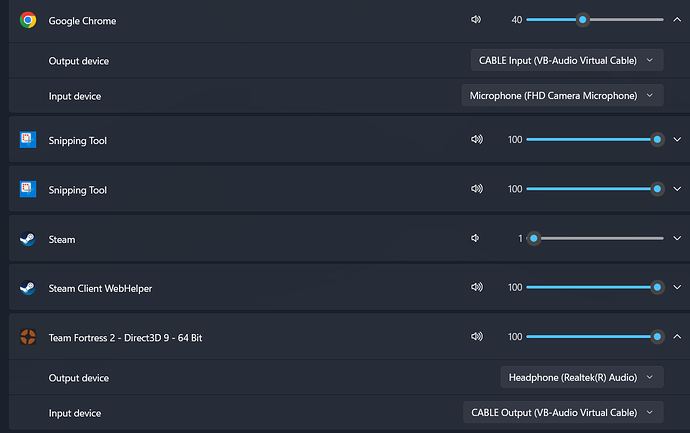Mute Team Fortress 2 via its speaker icon
The width and height of the screenshot is (690, 433).
477,337
